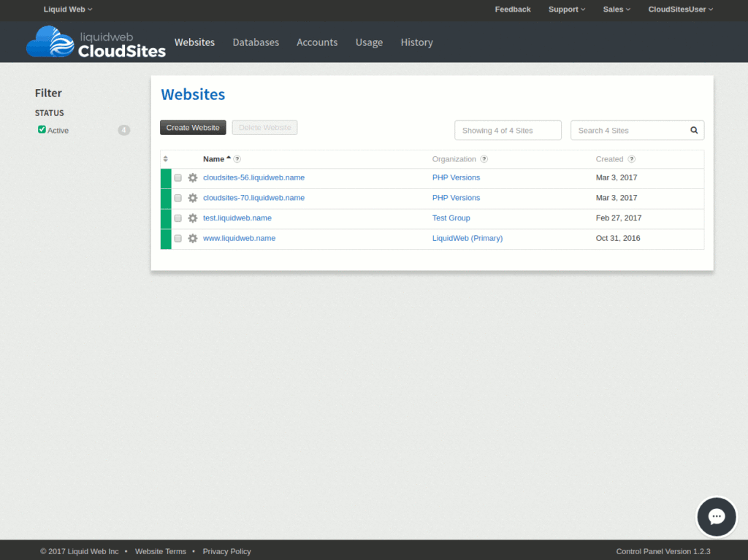Open settings gear for cloudsites-56.liquidweb.name
This screenshot has width=748, height=560.
(193, 178)
